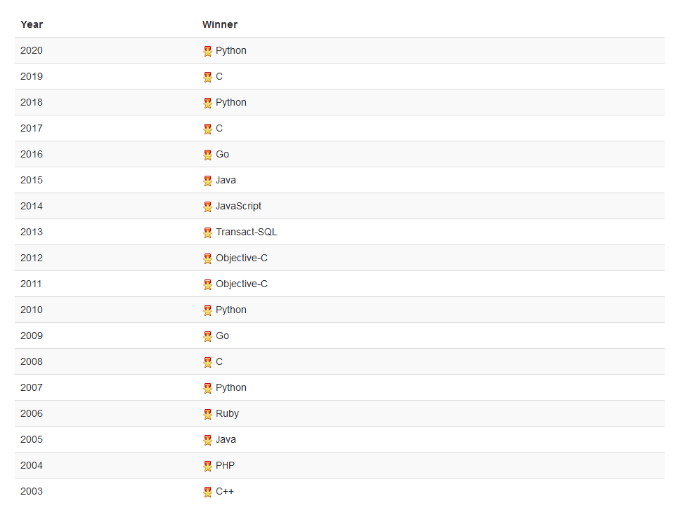The width and height of the screenshot is (681, 517).
Task: Click the medal icon beside PHP
Action: 207,466
